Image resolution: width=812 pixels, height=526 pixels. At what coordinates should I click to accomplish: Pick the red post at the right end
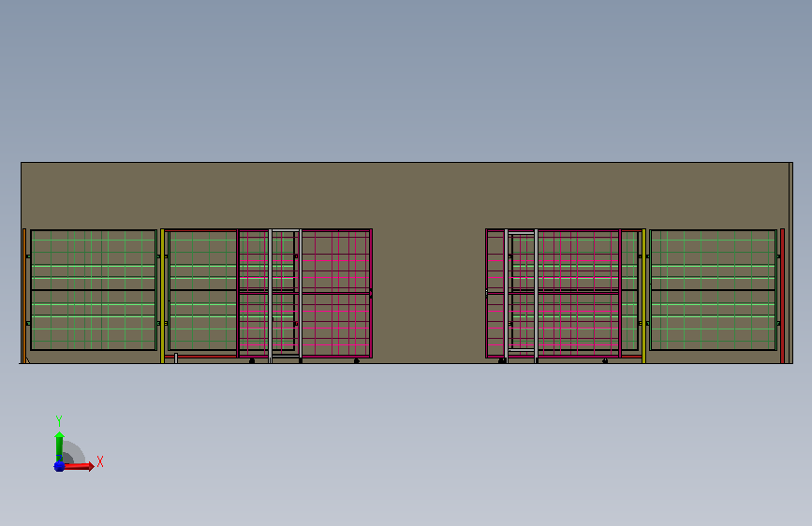(x=782, y=296)
